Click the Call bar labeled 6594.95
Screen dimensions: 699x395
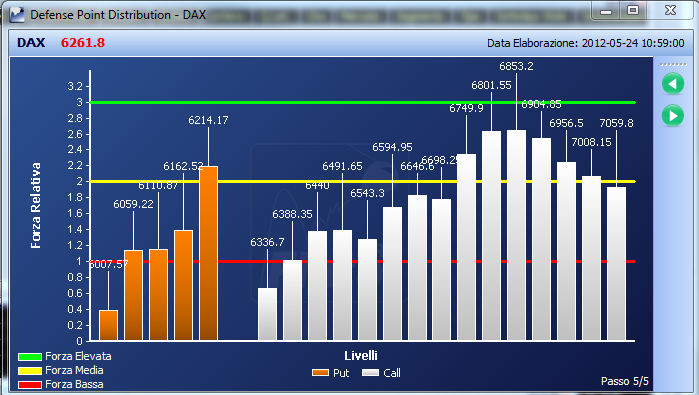pyautogui.click(x=392, y=274)
